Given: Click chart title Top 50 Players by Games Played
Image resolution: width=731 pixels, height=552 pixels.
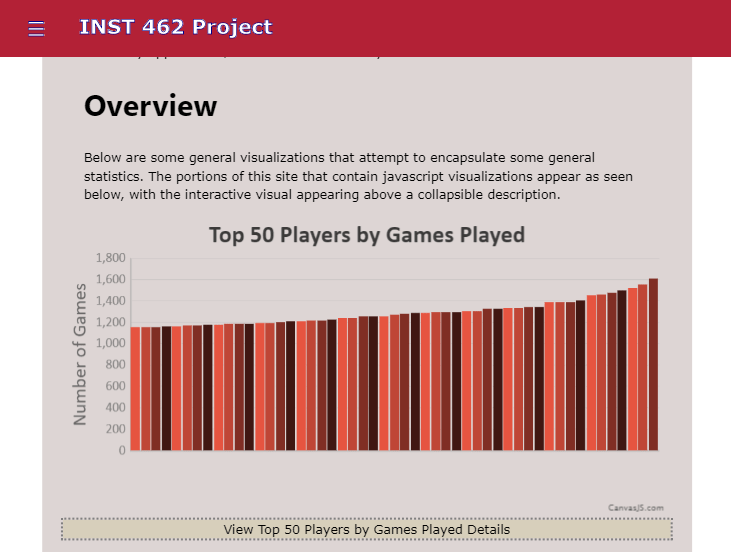Looking at the screenshot, I should [x=367, y=235].
